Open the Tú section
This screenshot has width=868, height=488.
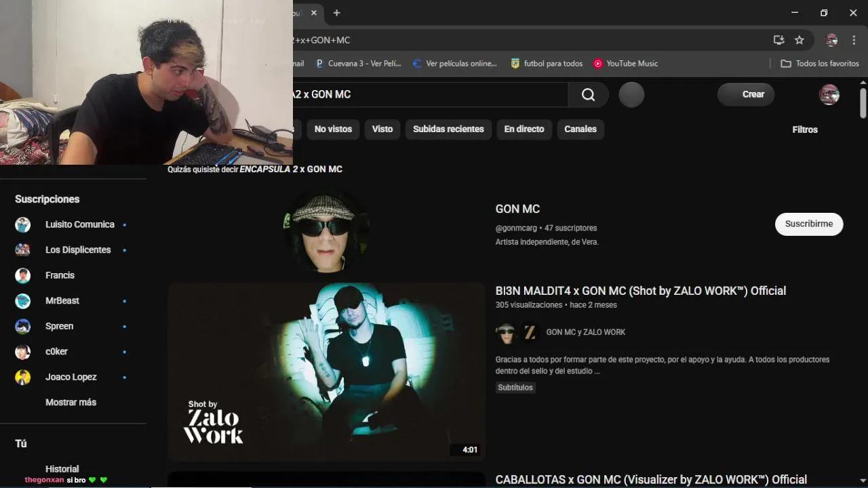(x=21, y=443)
